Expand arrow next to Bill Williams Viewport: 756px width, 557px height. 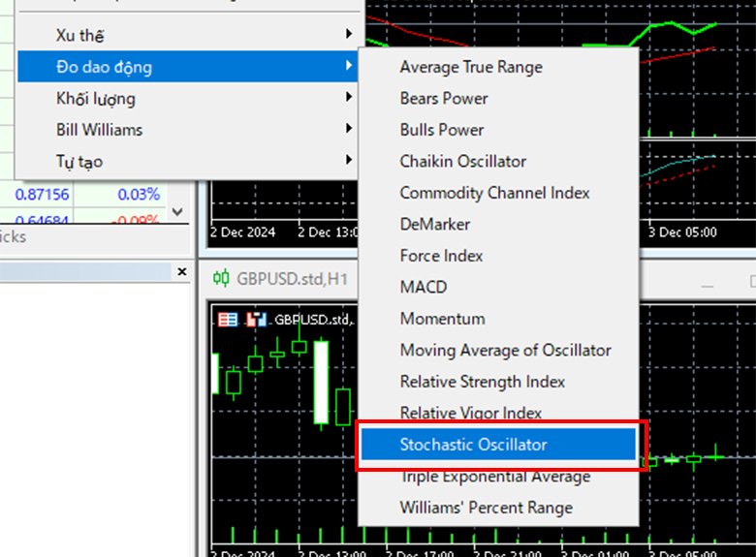[349, 128]
